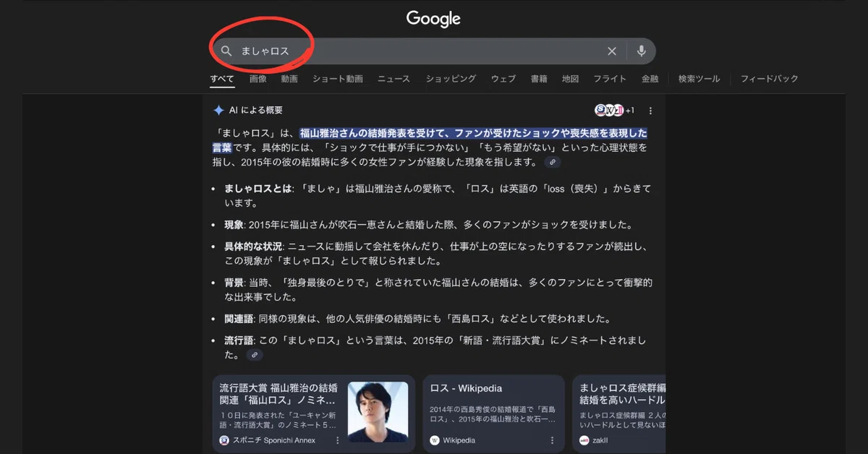This screenshot has width=868, height=454.
Task: Switch to the 動画 tab
Action: click(x=289, y=79)
